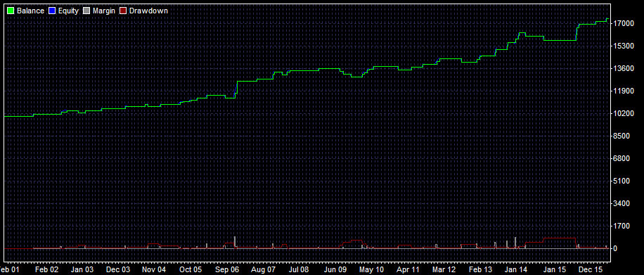The width and height of the screenshot is (644, 275).
Task: Click the Balance legend label
Action: tap(30, 11)
